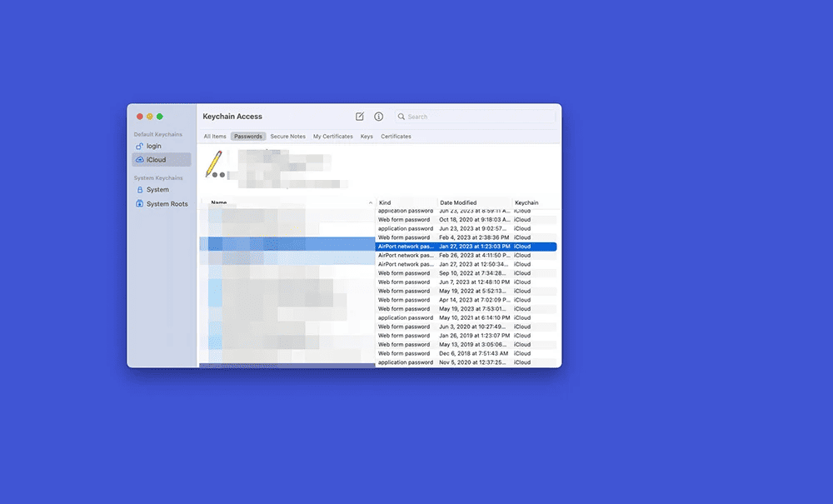Sort list by Name column header
This screenshot has width=833, height=504.
pyautogui.click(x=219, y=202)
